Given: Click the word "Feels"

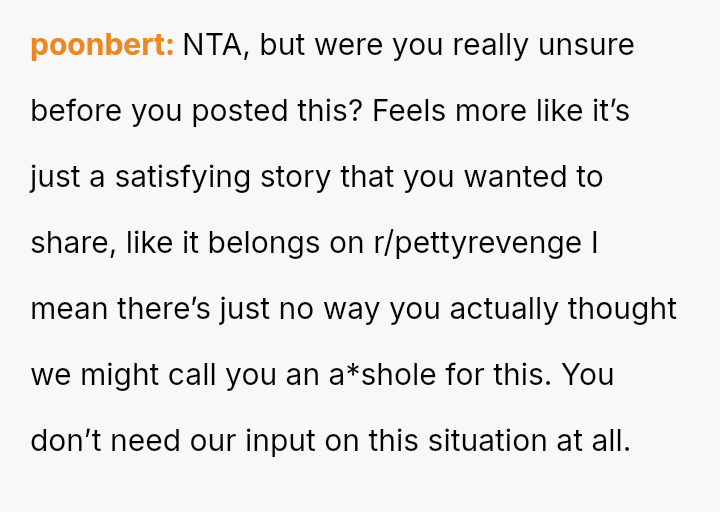Looking at the screenshot, I should (x=409, y=112).
